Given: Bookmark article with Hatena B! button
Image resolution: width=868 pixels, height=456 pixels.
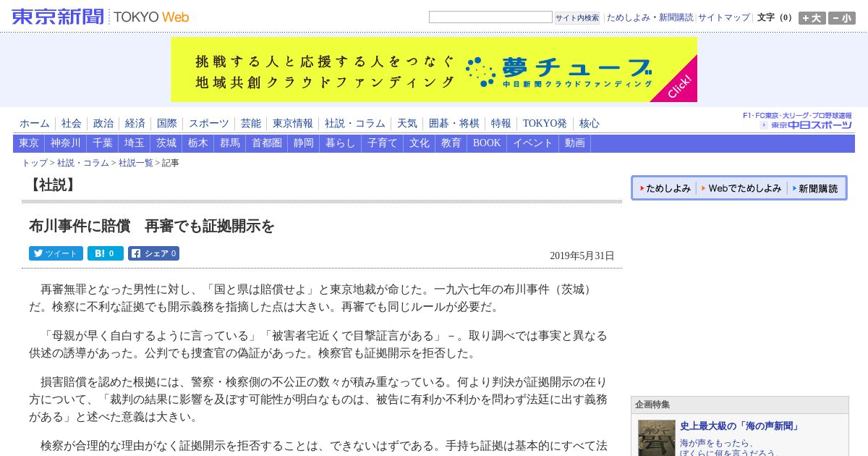Looking at the screenshot, I should (106, 253).
